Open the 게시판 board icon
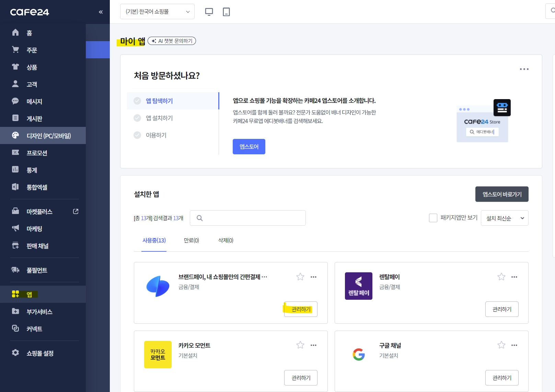555x392 pixels. tap(15, 118)
